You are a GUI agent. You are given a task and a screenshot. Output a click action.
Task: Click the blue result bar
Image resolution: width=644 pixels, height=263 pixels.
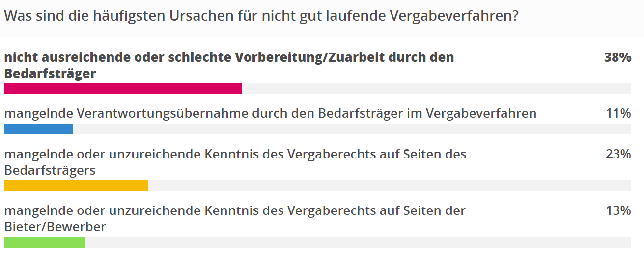pos(38,129)
